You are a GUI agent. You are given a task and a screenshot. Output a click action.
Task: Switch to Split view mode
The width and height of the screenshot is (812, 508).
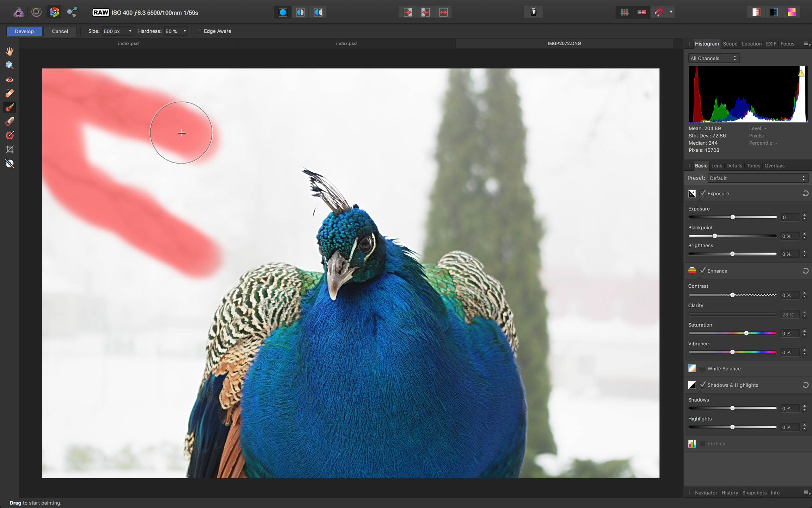tap(300, 12)
